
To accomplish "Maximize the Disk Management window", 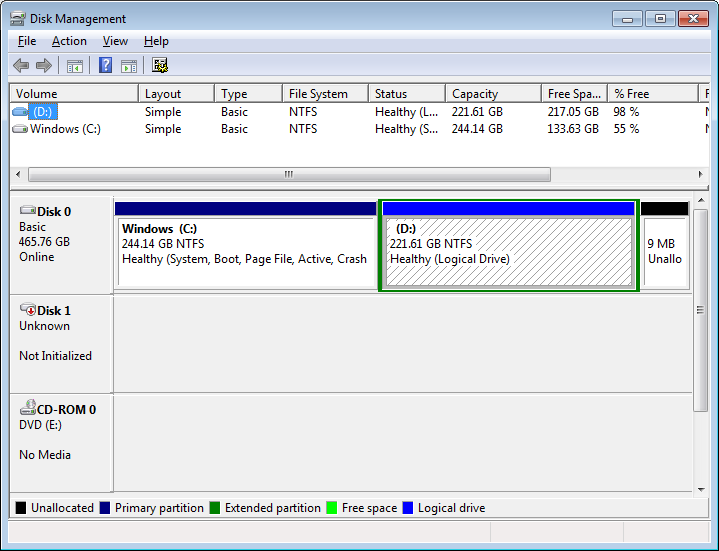I will tap(660, 19).
